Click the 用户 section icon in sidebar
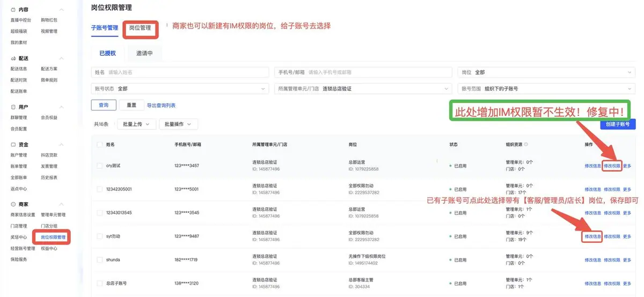 (x=13, y=107)
